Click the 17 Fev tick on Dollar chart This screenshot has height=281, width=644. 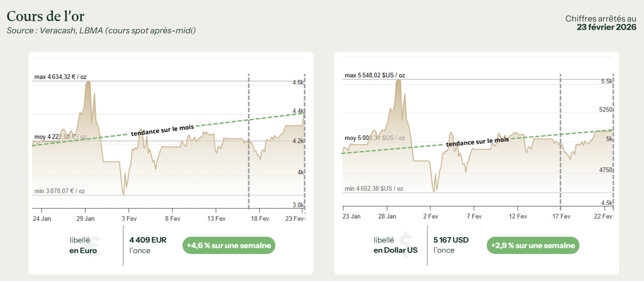pos(561,216)
